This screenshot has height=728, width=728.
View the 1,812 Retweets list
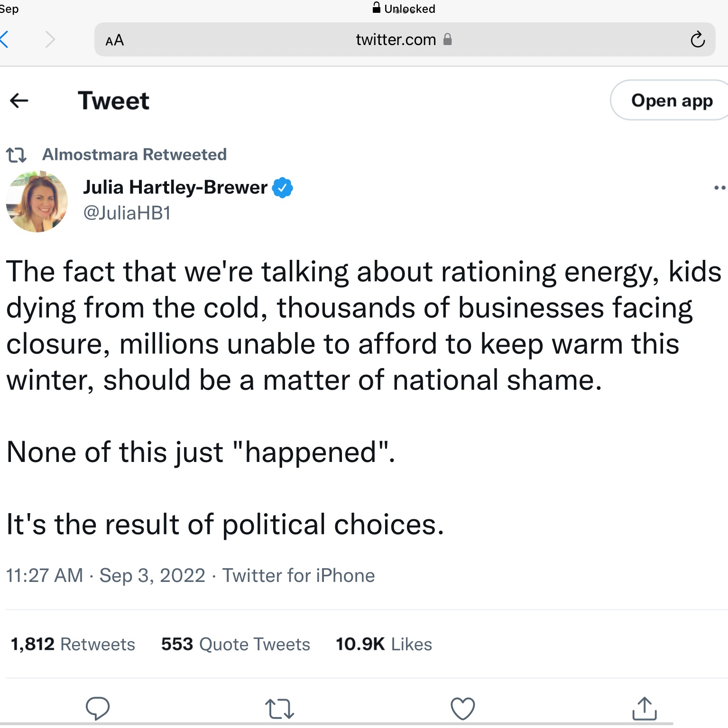click(73, 644)
